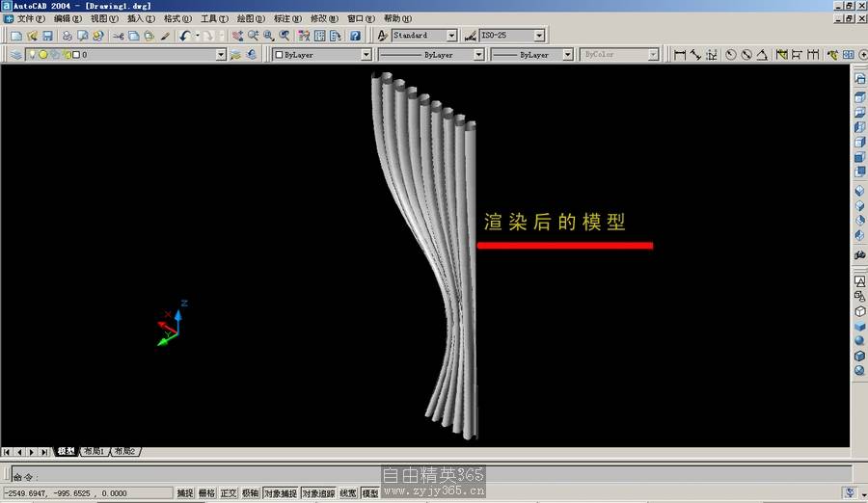Click the Save file icon
Image resolution: width=868 pixels, height=503 pixels.
coord(46,36)
